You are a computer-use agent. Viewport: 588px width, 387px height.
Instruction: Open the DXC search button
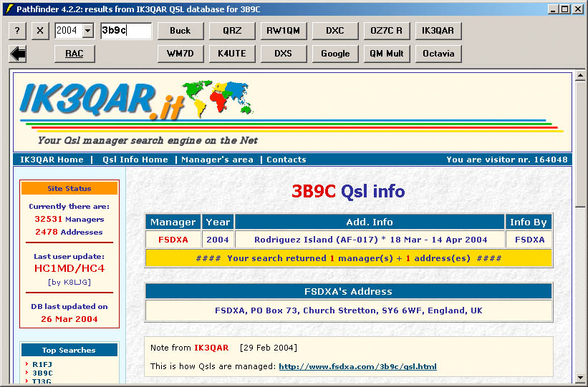pyautogui.click(x=335, y=31)
